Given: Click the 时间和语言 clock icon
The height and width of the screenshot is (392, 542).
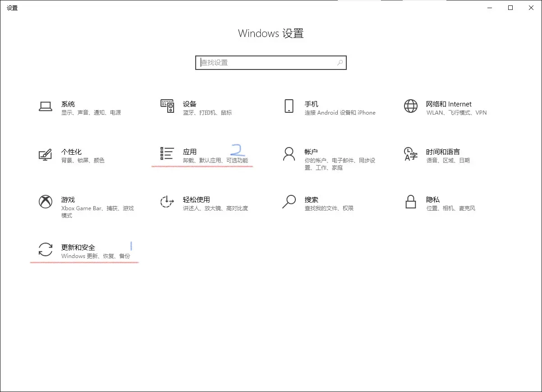Looking at the screenshot, I should pos(411,154).
